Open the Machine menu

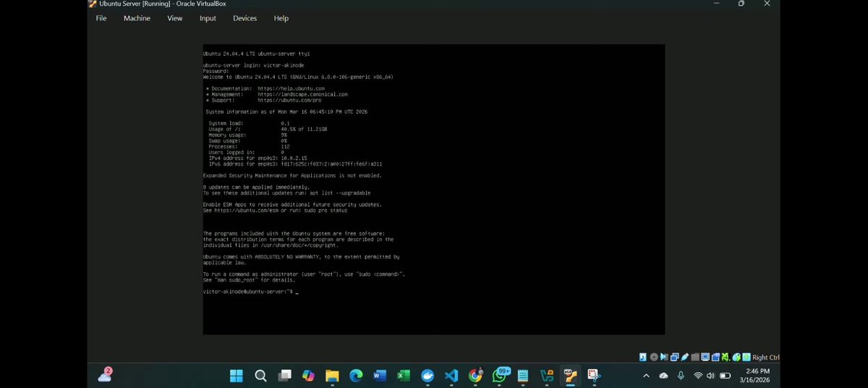pos(137,18)
